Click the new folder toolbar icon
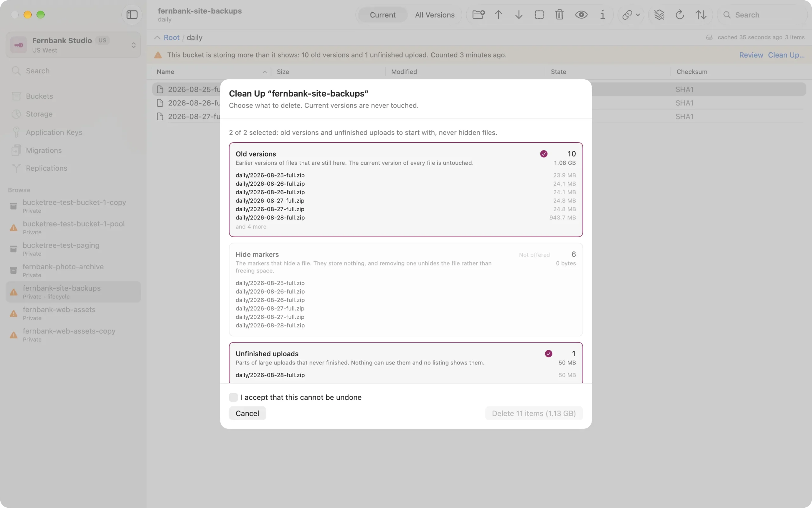The image size is (812, 508). [x=478, y=15]
